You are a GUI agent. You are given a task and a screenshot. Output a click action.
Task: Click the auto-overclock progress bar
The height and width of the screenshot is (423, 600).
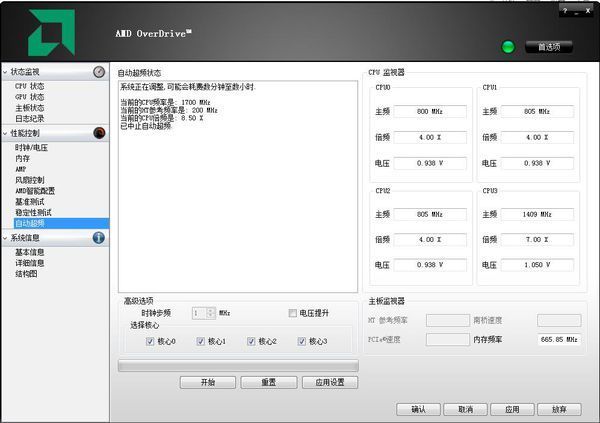pyautogui.click(x=238, y=366)
